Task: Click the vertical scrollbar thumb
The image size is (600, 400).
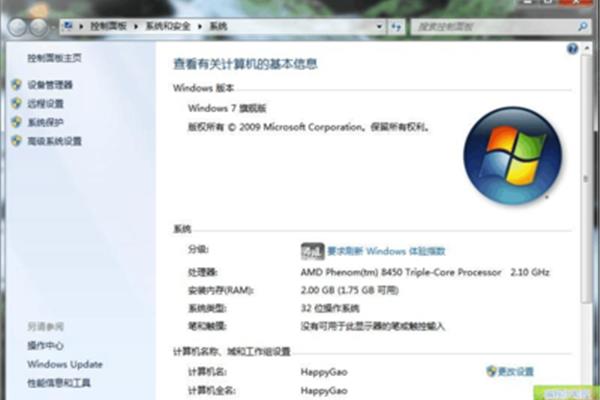Action: (585, 179)
